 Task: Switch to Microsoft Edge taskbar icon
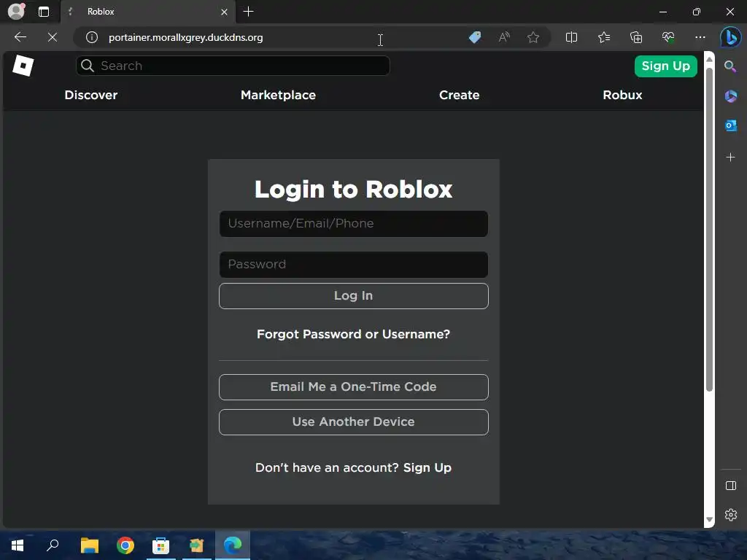(x=233, y=545)
